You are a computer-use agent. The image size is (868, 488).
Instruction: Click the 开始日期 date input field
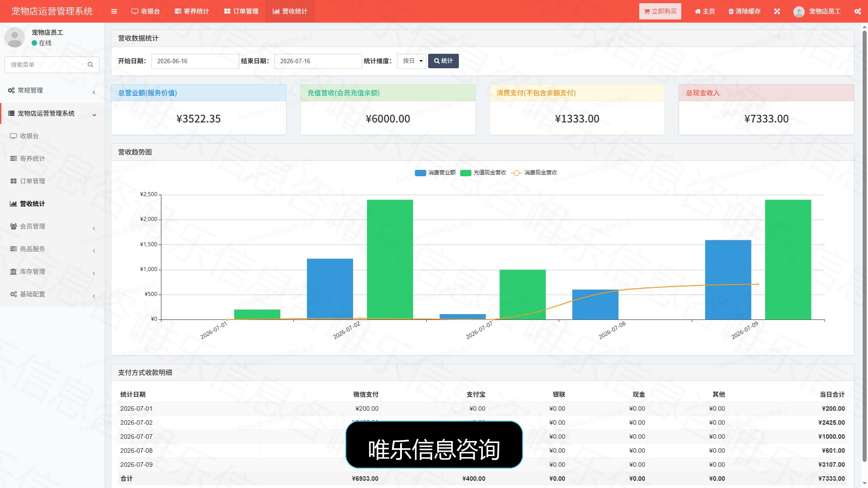click(x=195, y=61)
